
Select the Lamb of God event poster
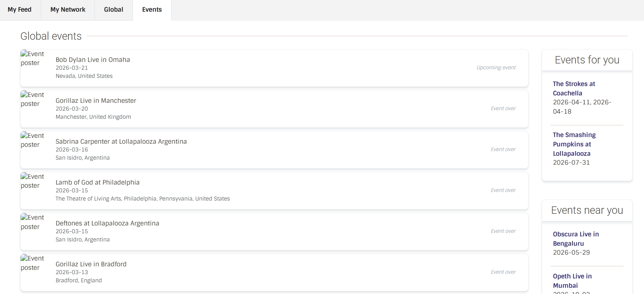pos(33,181)
